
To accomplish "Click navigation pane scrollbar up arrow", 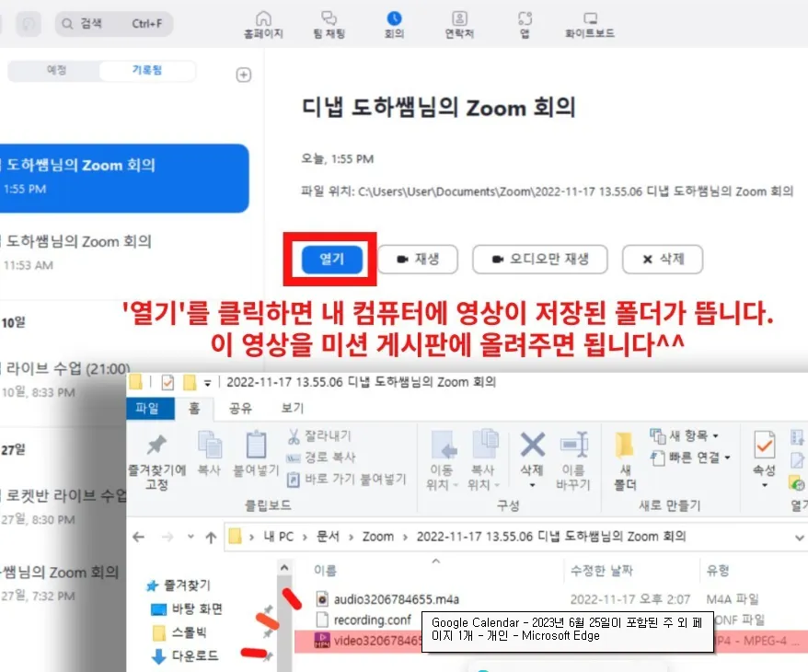I will 284,568.
